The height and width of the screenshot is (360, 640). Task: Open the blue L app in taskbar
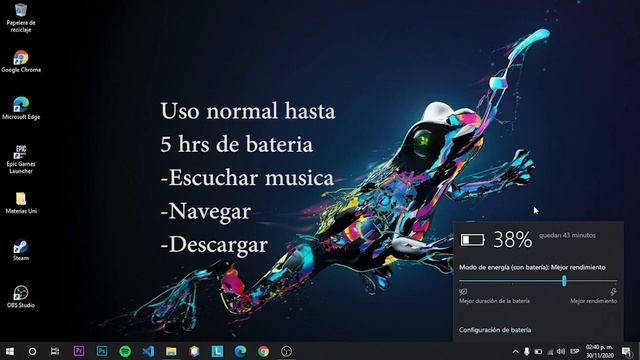pos(217,351)
